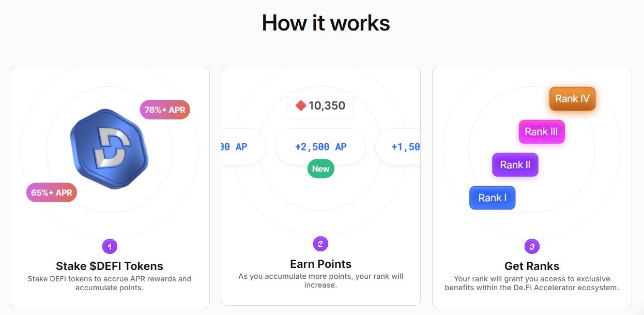The image size is (644, 315).
Task: Click the +2,500 AP pill
Action: 320,147
